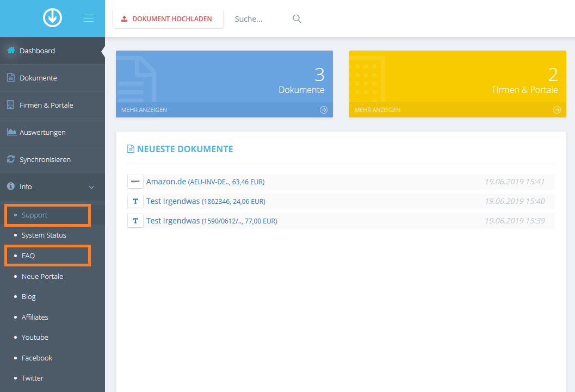
Task: Click the Firmen & Portale building icon
Action: click(11, 104)
